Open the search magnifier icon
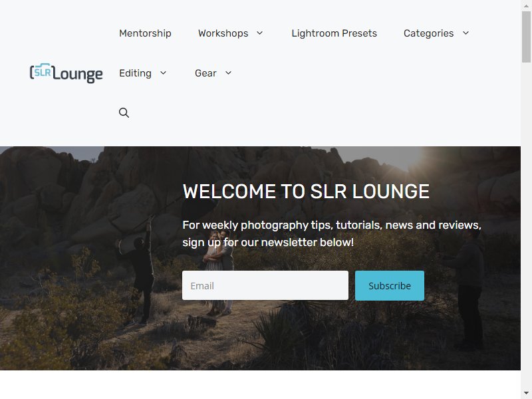Image resolution: width=532 pixels, height=399 pixels. click(x=124, y=112)
